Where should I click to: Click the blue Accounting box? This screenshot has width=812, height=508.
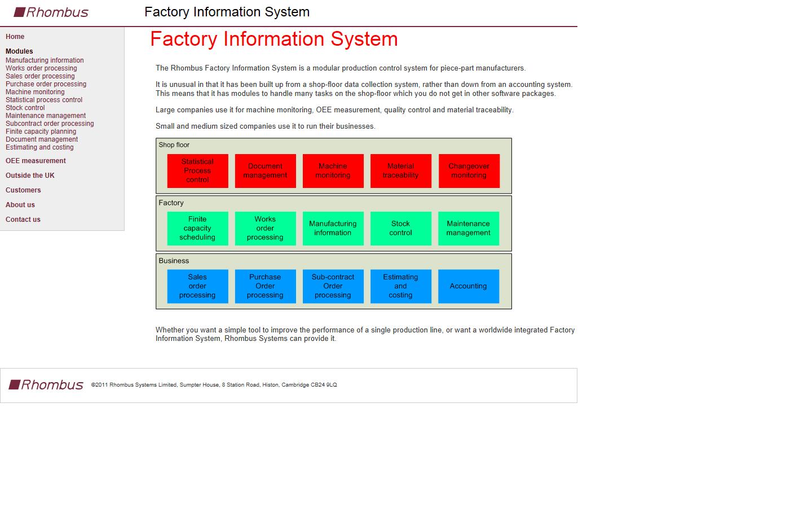(x=468, y=286)
